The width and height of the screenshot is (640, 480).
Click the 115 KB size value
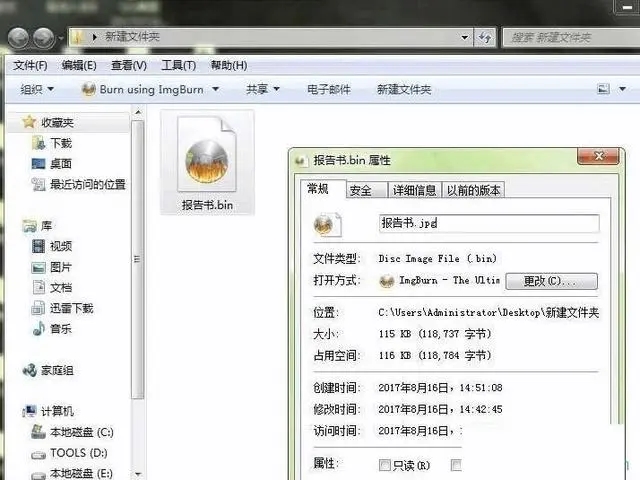pyautogui.click(x=435, y=334)
